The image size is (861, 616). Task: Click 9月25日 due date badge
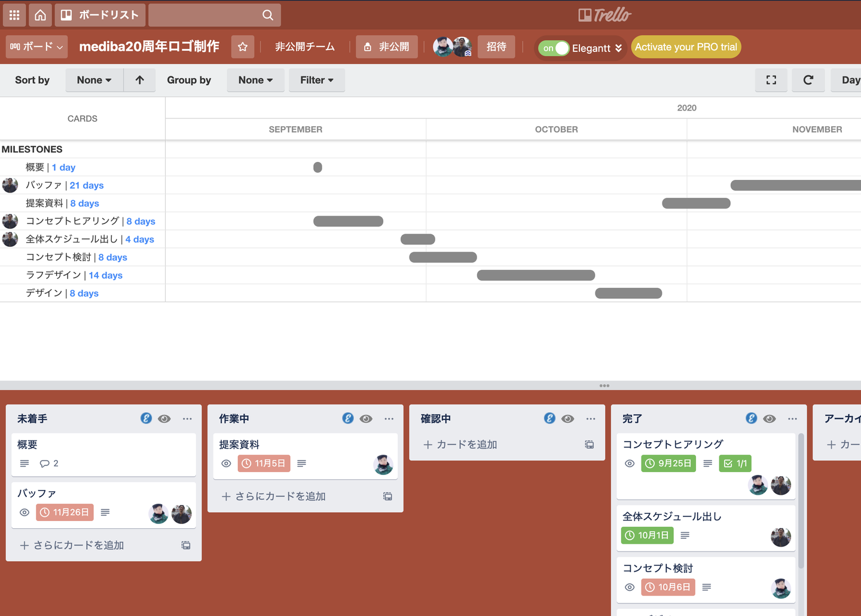pos(668,464)
